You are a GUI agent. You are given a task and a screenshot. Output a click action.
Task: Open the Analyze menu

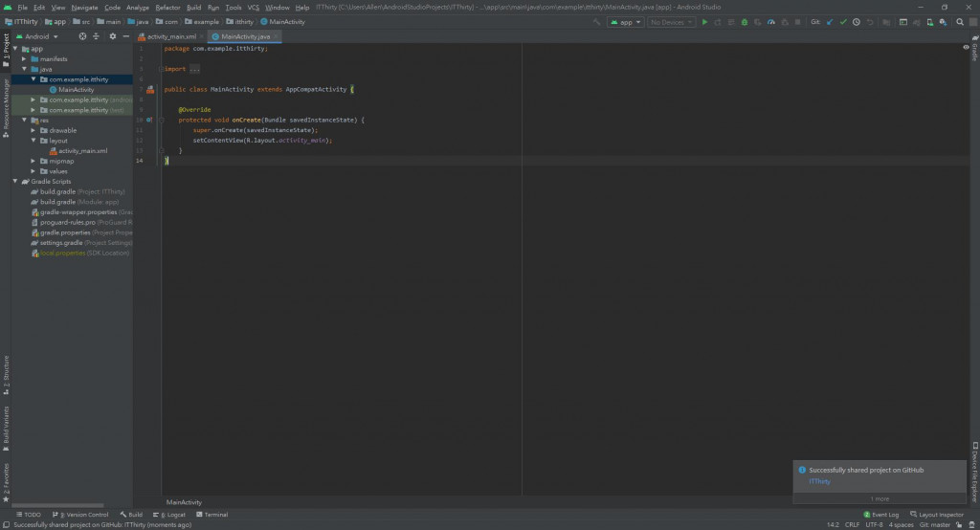coord(138,8)
